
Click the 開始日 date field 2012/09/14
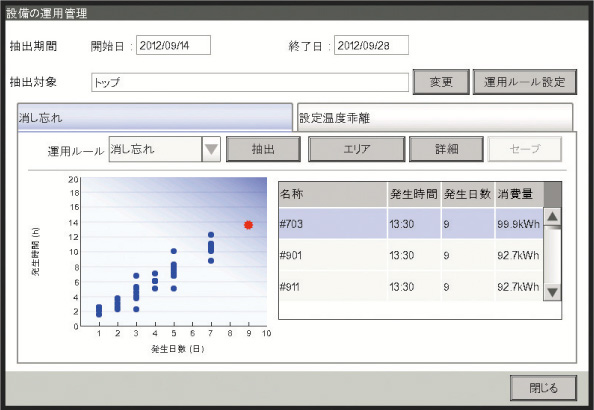[173, 45]
